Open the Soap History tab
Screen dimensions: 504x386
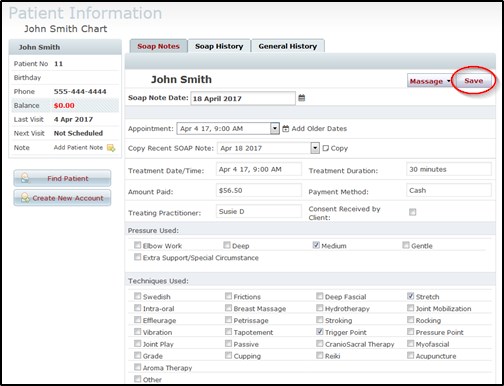(219, 46)
